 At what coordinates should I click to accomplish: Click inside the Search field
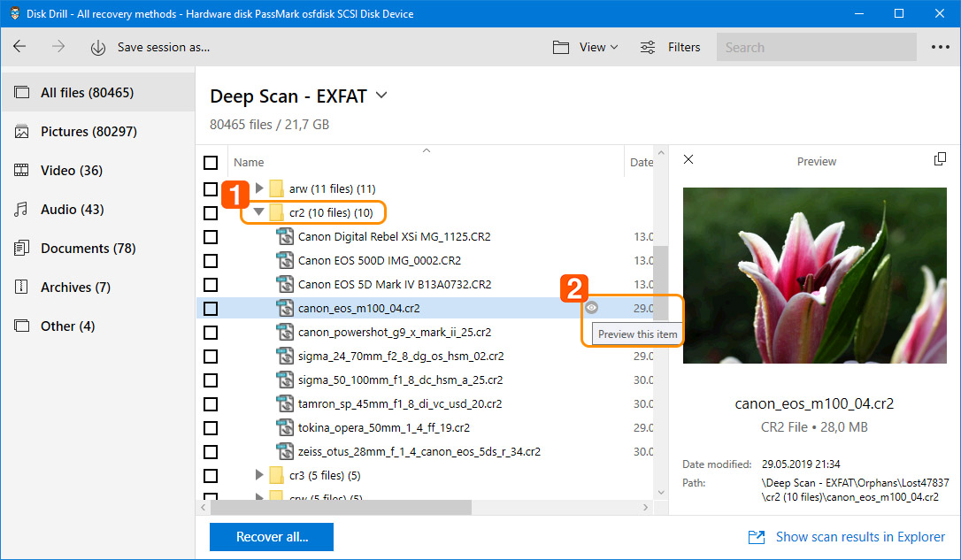(817, 47)
